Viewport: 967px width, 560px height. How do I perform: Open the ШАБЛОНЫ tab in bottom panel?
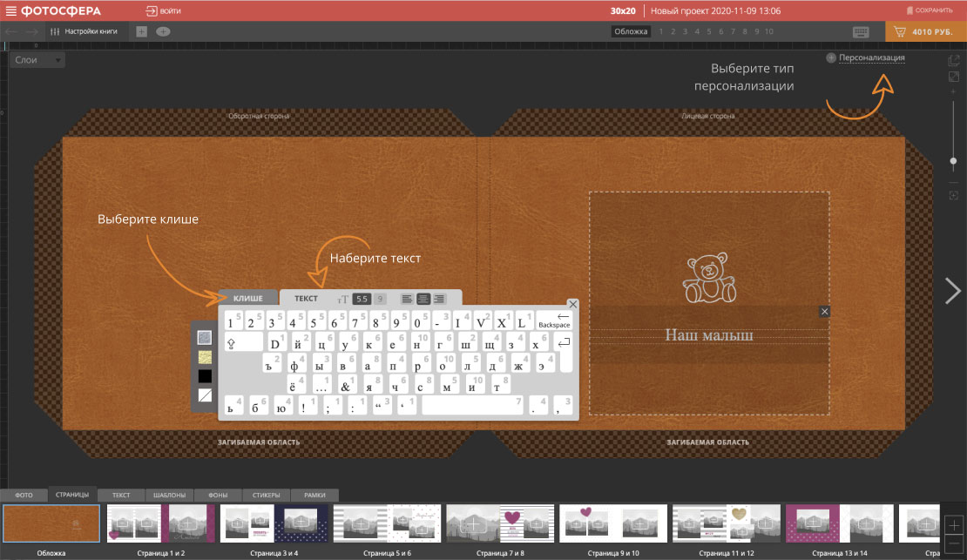170,495
